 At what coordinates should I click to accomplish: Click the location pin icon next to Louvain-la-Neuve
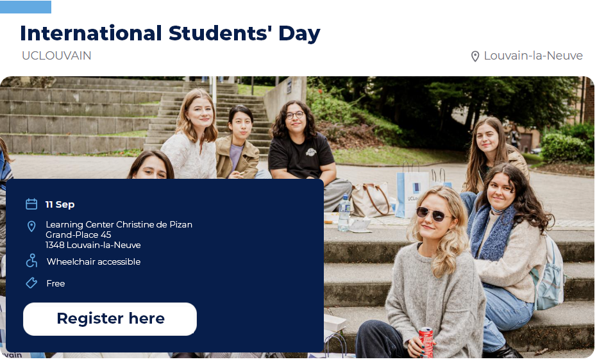click(475, 56)
